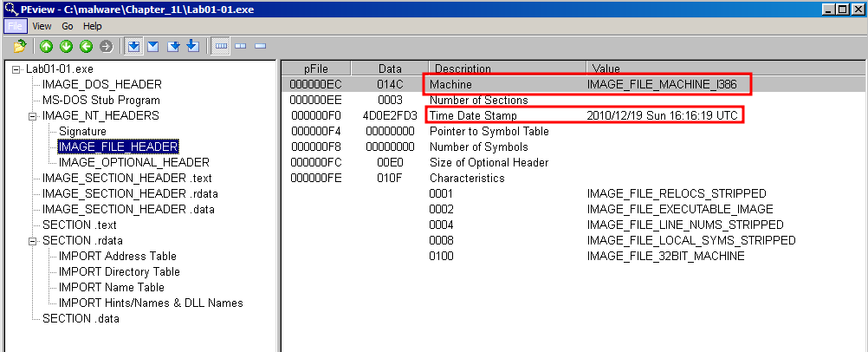Select SECTION .data in the tree
This screenshot has width=868, height=352.
(81, 318)
